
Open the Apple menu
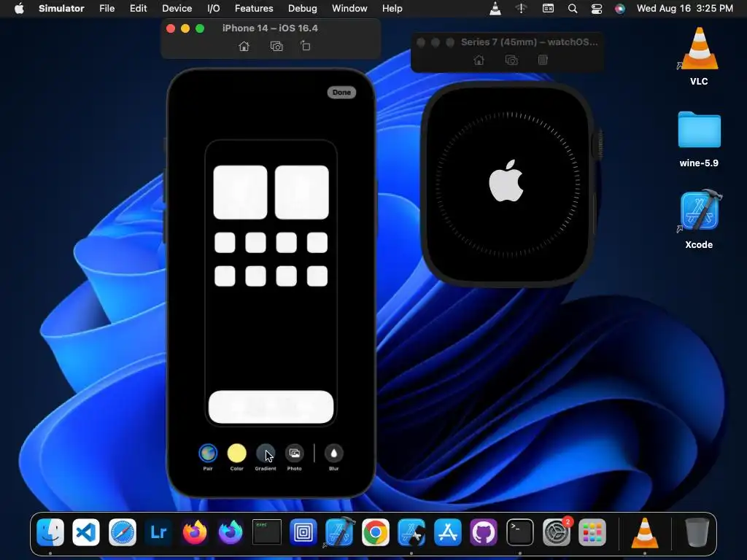coord(19,9)
